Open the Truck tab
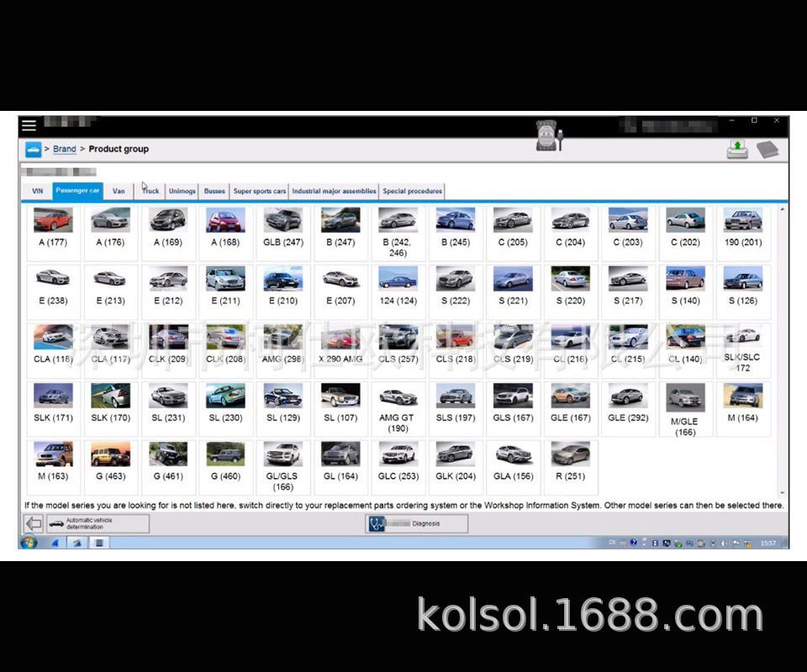The height and width of the screenshot is (672, 807). (x=150, y=191)
